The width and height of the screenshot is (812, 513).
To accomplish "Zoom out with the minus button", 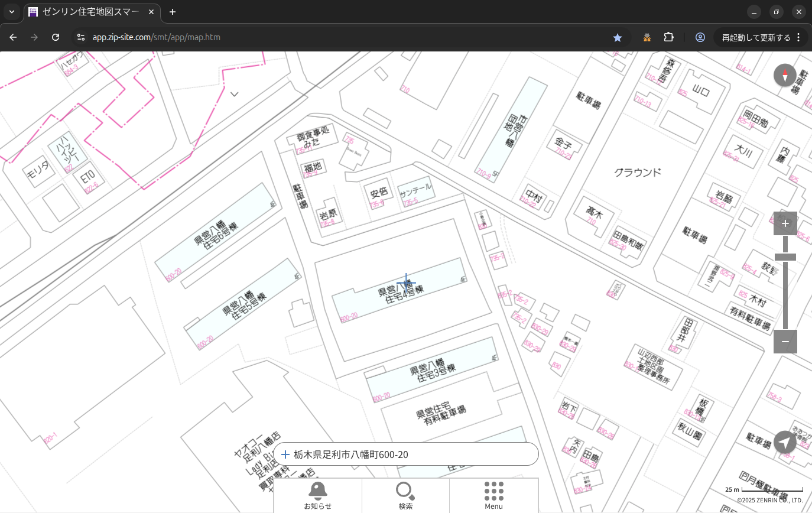I will tap(785, 342).
